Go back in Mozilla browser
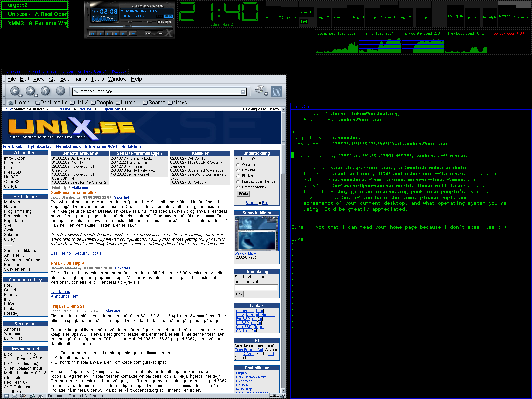Screen dimensions: 532x399 (x=15, y=91)
